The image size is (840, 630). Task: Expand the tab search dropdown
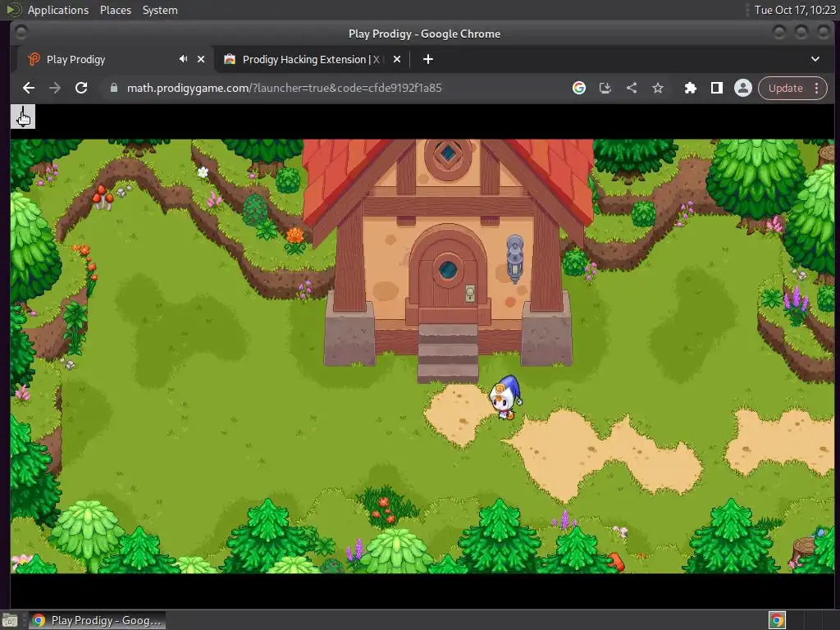[x=815, y=59]
